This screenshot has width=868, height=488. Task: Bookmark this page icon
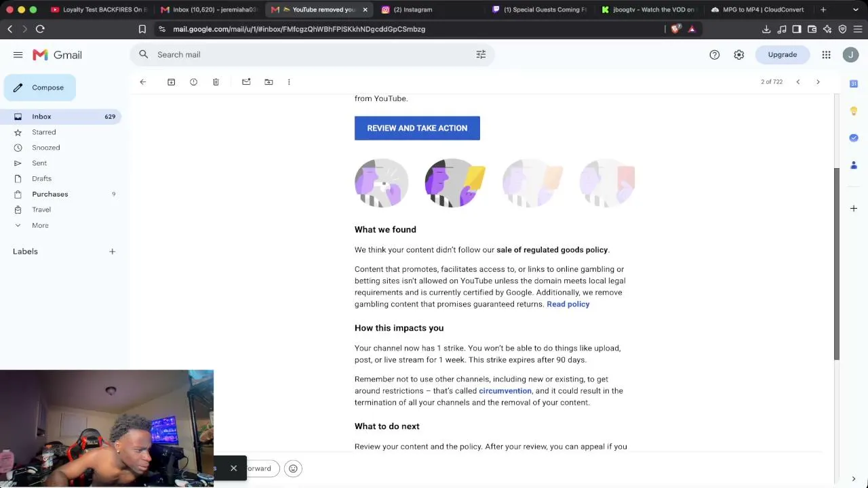tap(142, 29)
